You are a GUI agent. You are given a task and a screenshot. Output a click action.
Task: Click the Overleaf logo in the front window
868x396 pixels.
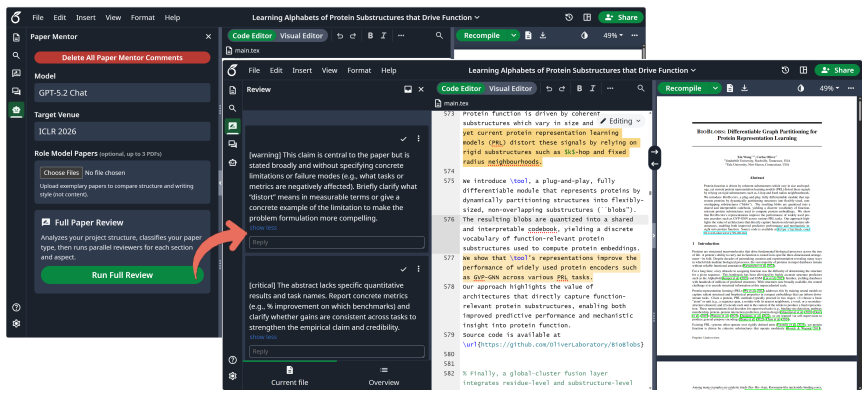click(232, 70)
